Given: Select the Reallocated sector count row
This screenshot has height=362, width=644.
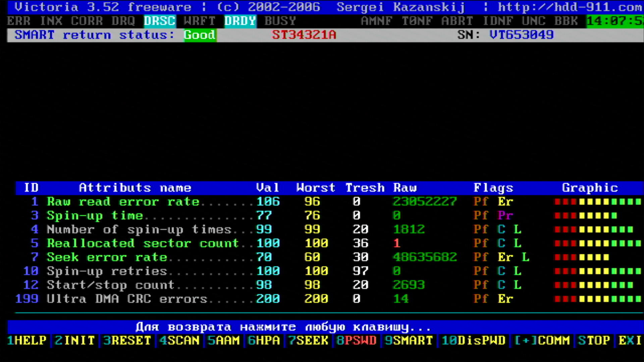Looking at the screenshot, I should [x=143, y=243].
